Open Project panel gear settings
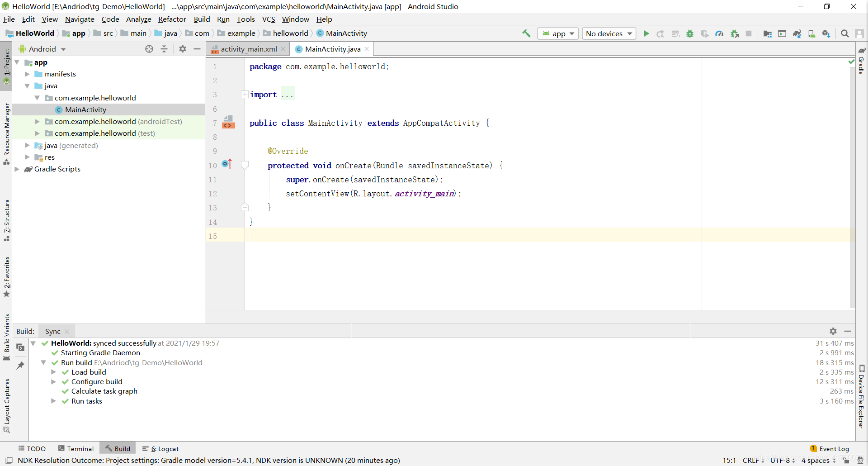868x466 pixels. point(183,49)
